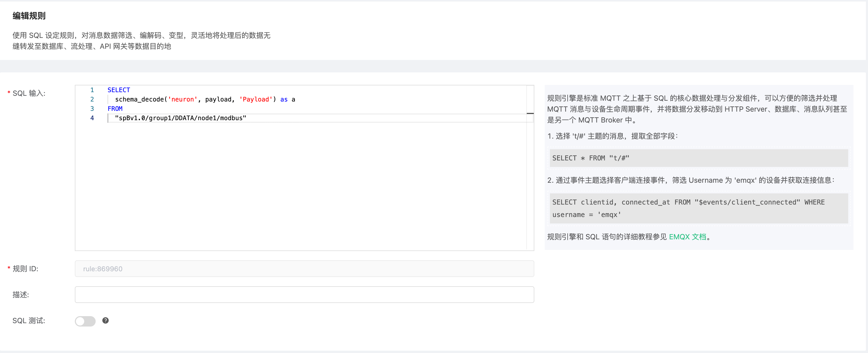
Task: Open the EMQX 文档 link
Action: [687, 236]
